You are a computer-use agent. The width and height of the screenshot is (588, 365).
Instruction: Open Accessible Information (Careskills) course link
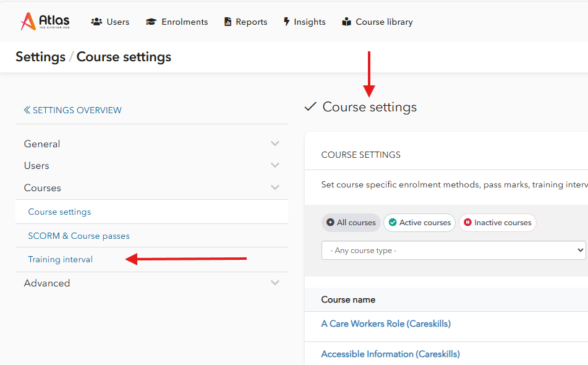tap(390, 354)
